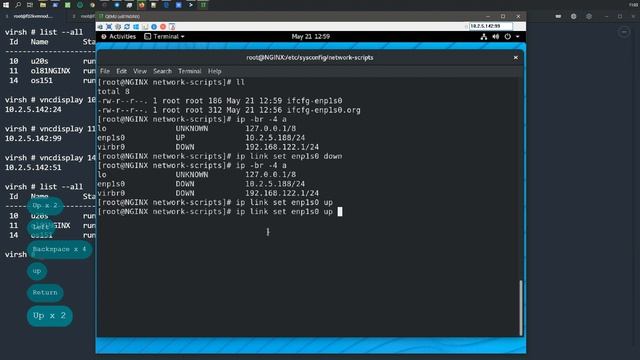Click the GNOME network status icon
Screen dimensions: 640x360
pos(484,36)
